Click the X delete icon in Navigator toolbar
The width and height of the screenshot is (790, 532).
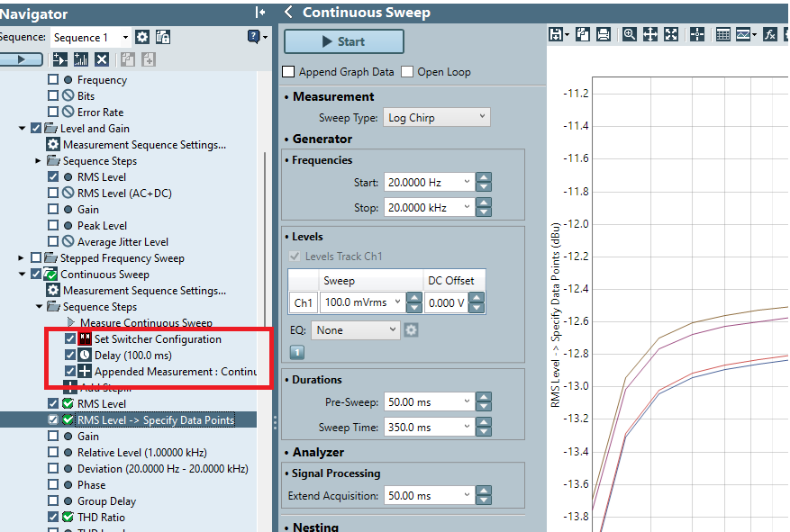pos(102,60)
